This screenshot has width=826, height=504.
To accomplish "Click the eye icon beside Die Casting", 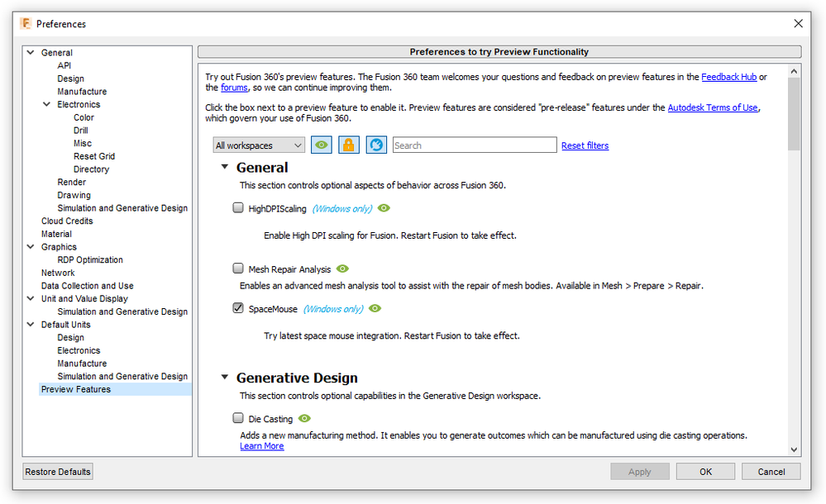I will pos(304,418).
